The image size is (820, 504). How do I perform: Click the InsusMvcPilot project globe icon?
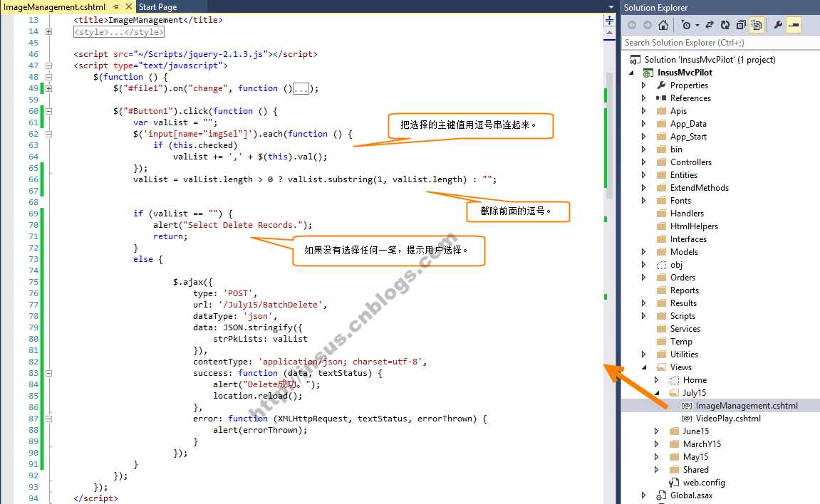(648, 73)
